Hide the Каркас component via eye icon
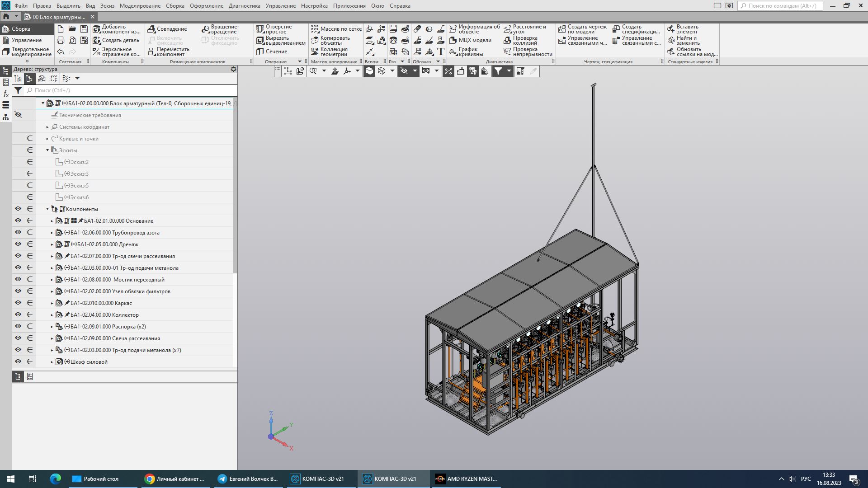868x488 pixels. click(x=18, y=303)
